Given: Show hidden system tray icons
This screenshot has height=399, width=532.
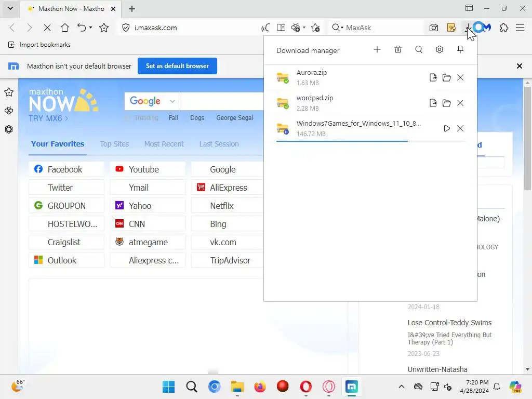Looking at the screenshot, I should 402,387.
